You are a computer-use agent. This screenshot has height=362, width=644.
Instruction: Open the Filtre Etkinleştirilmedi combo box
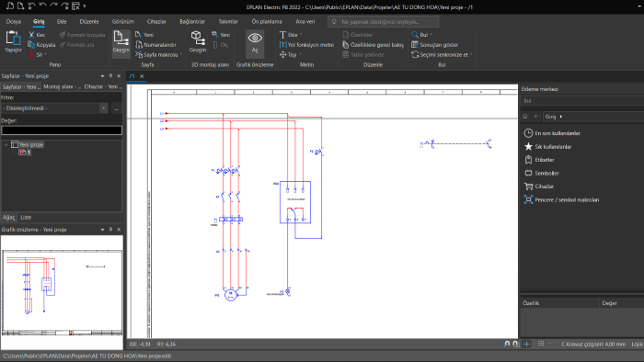pos(54,108)
